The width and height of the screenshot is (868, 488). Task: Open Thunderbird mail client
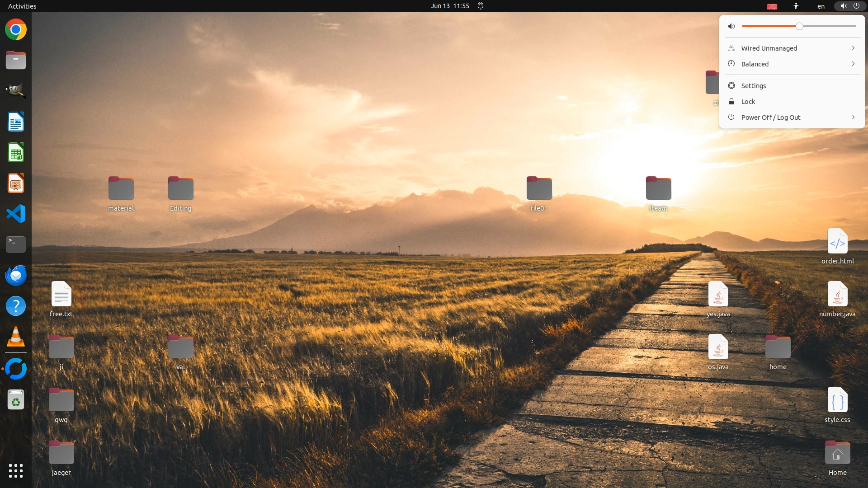[x=16, y=275]
